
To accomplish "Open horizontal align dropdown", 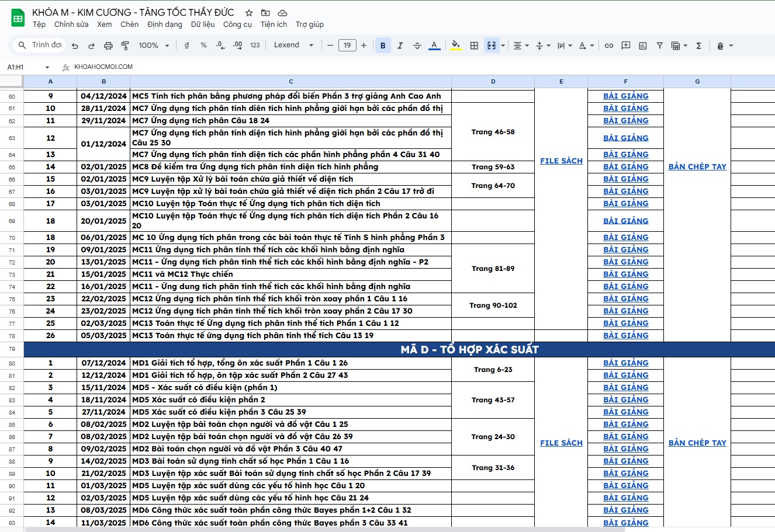I will (x=521, y=46).
